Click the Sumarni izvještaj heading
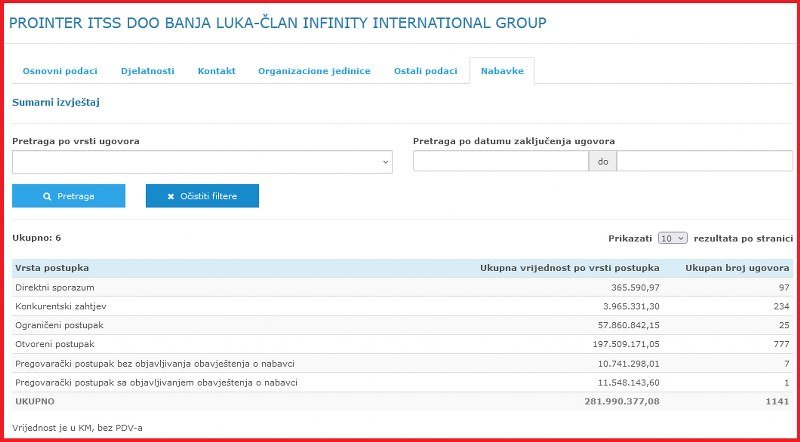The width and height of the screenshot is (800, 442). click(x=56, y=103)
